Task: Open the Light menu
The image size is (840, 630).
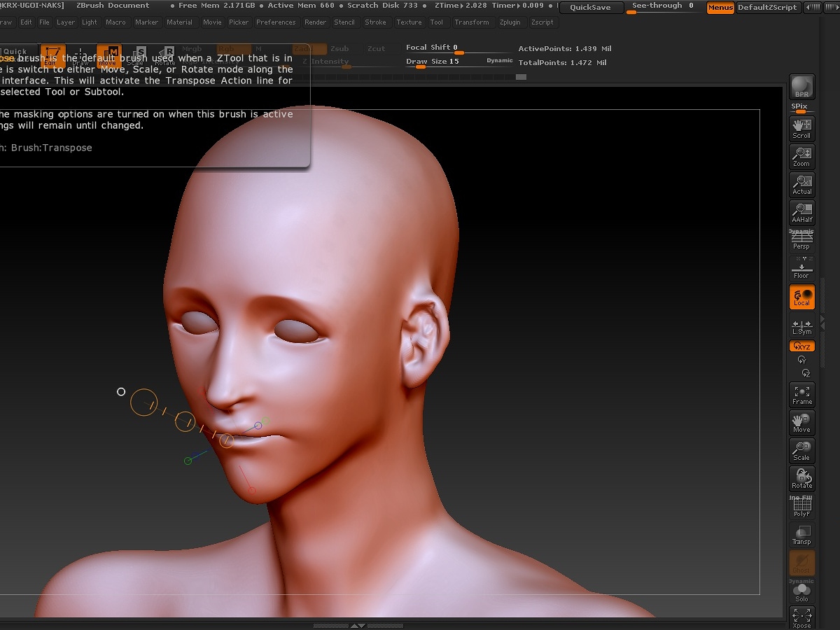Action: pos(90,22)
